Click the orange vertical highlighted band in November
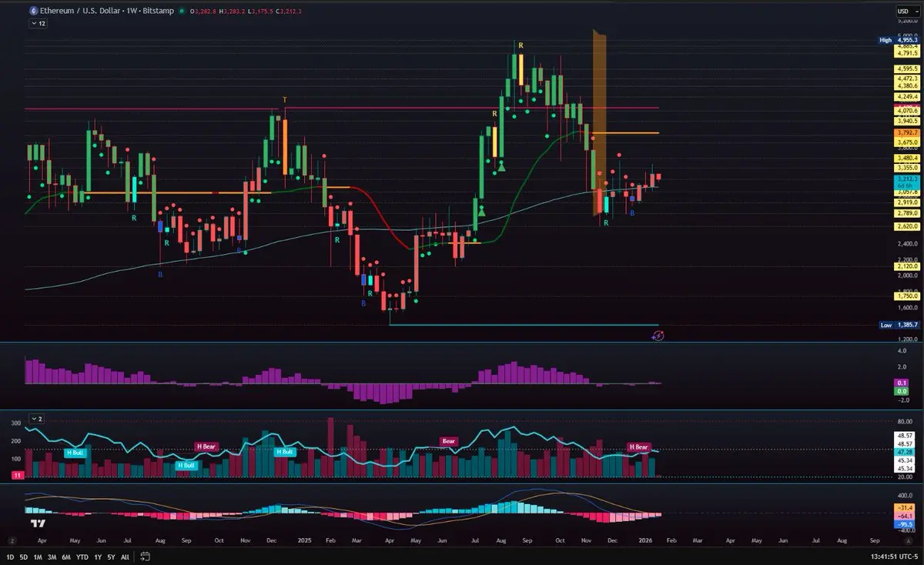The height and width of the screenshot is (565, 924). point(601,123)
